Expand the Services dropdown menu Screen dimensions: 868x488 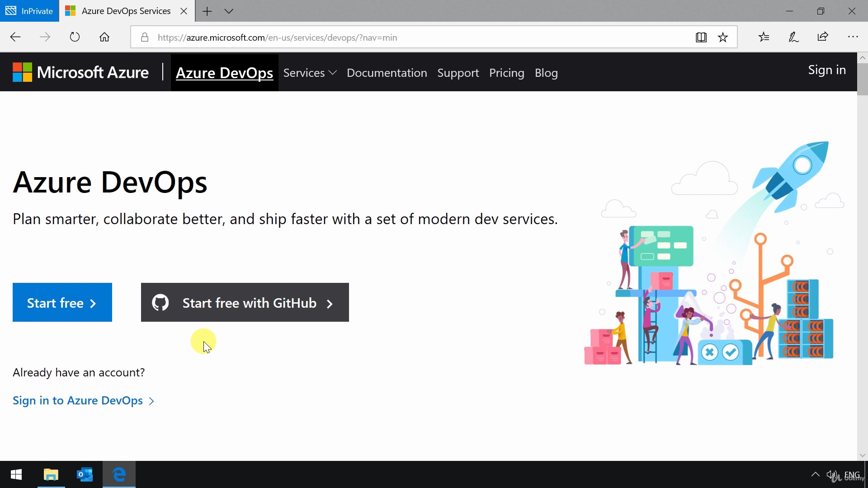[310, 73]
